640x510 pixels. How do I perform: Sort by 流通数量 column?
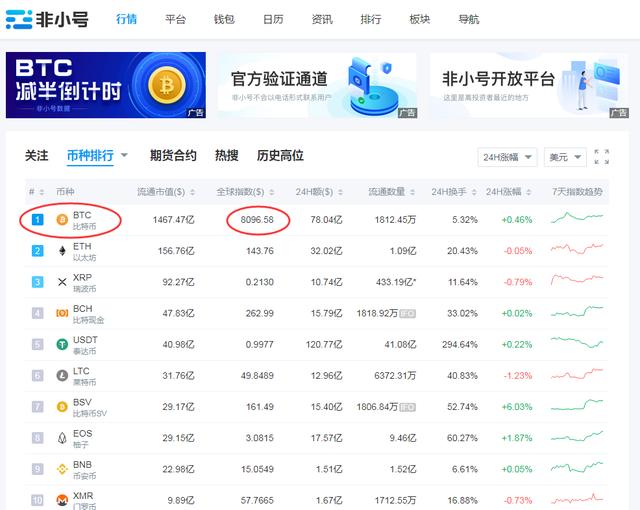391,192
